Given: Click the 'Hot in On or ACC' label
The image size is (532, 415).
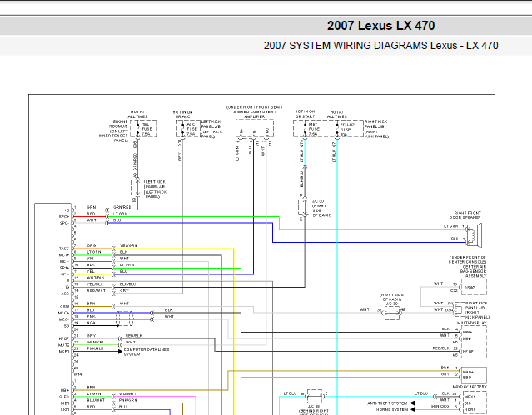Looking at the screenshot, I should pos(183,113).
